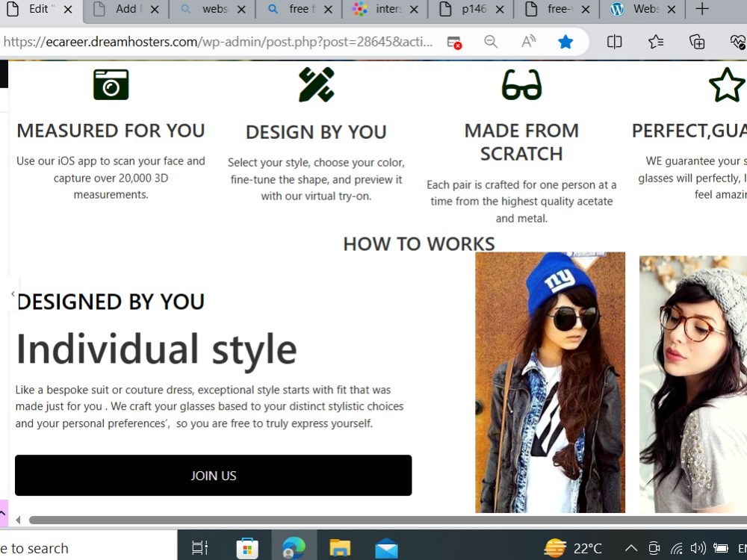Screen dimensions: 747x560
Task: Open the Meet Now tray icon
Action: coord(654,549)
